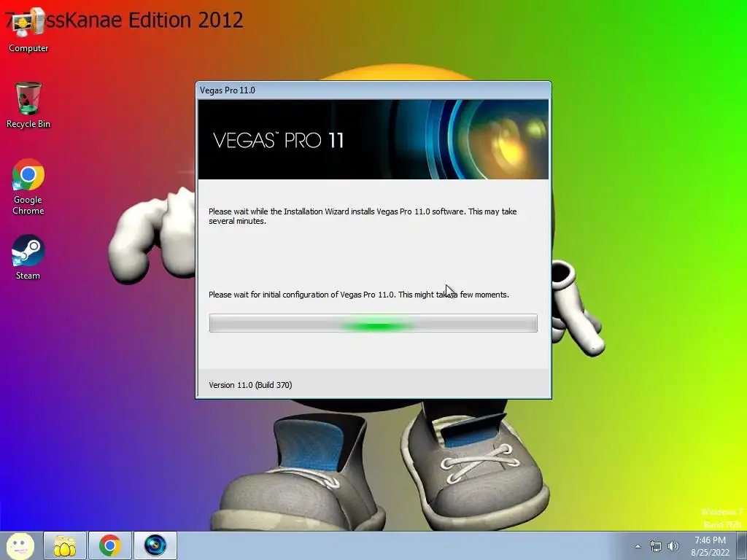The width and height of the screenshot is (747, 560).
Task: Launch Google Chrome from the desktop
Action: (28, 187)
